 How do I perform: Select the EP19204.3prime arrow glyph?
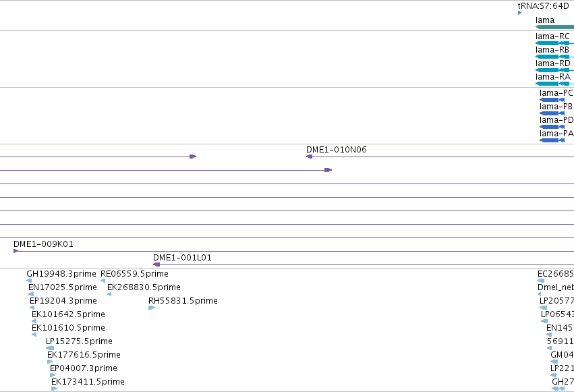pos(32,308)
